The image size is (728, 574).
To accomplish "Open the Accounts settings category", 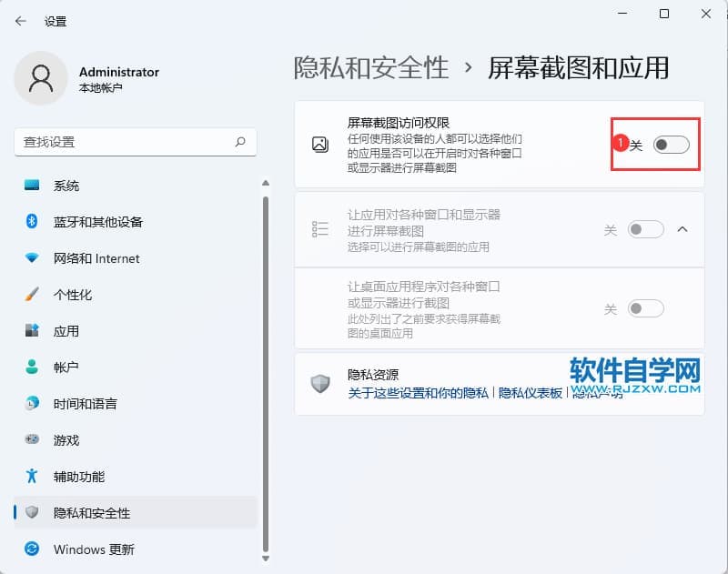I will [x=66, y=368].
